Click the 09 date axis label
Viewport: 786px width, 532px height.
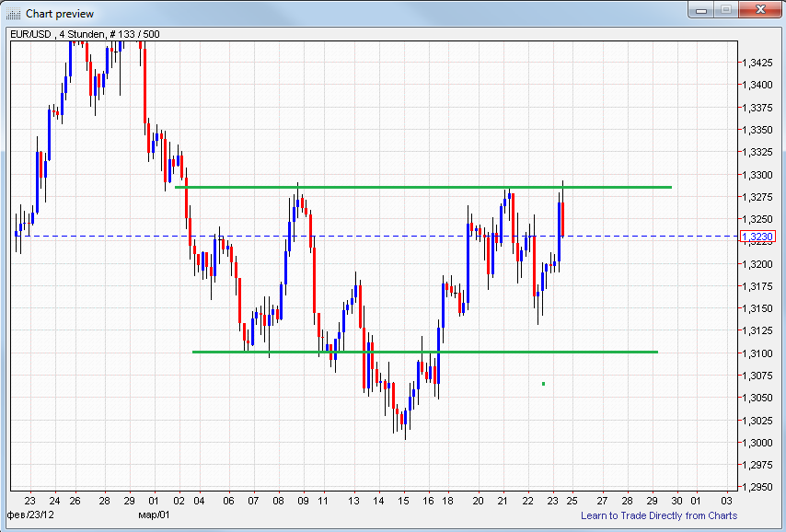pos(303,501)
